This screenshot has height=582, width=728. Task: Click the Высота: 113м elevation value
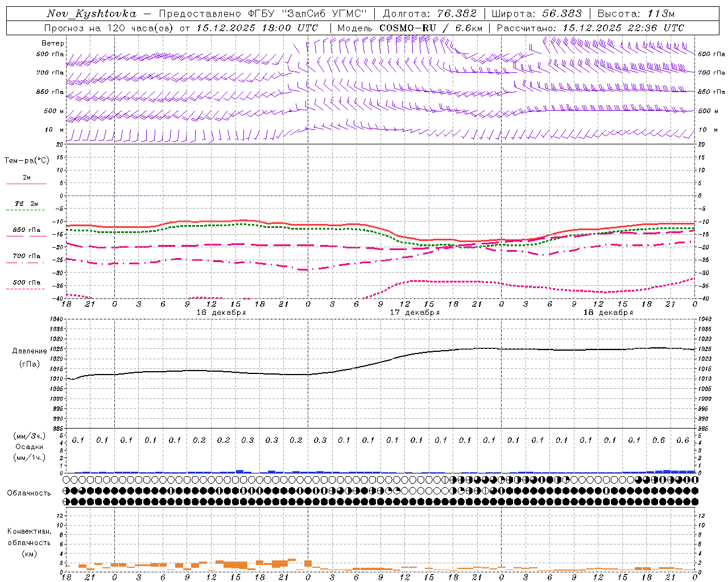(x=636, y=14)
